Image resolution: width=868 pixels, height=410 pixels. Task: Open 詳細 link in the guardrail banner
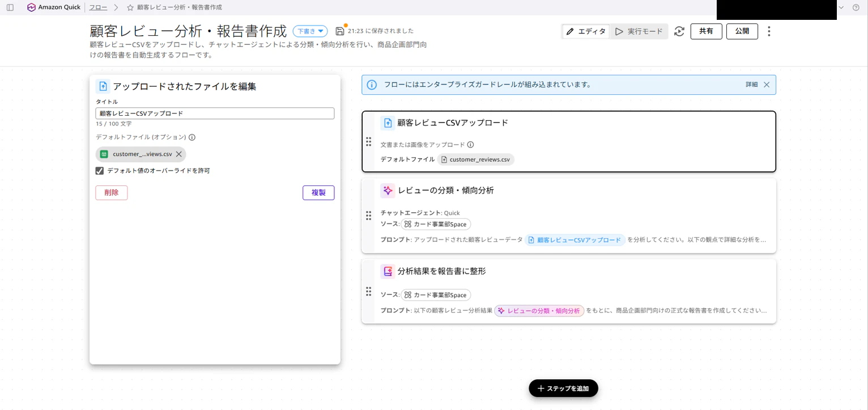tap(751, 84)
